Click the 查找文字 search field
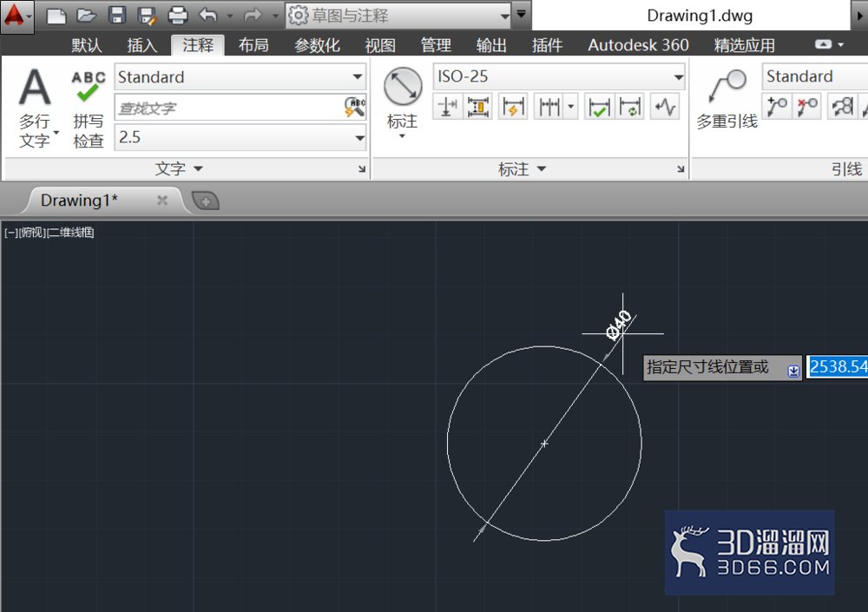 229,108
